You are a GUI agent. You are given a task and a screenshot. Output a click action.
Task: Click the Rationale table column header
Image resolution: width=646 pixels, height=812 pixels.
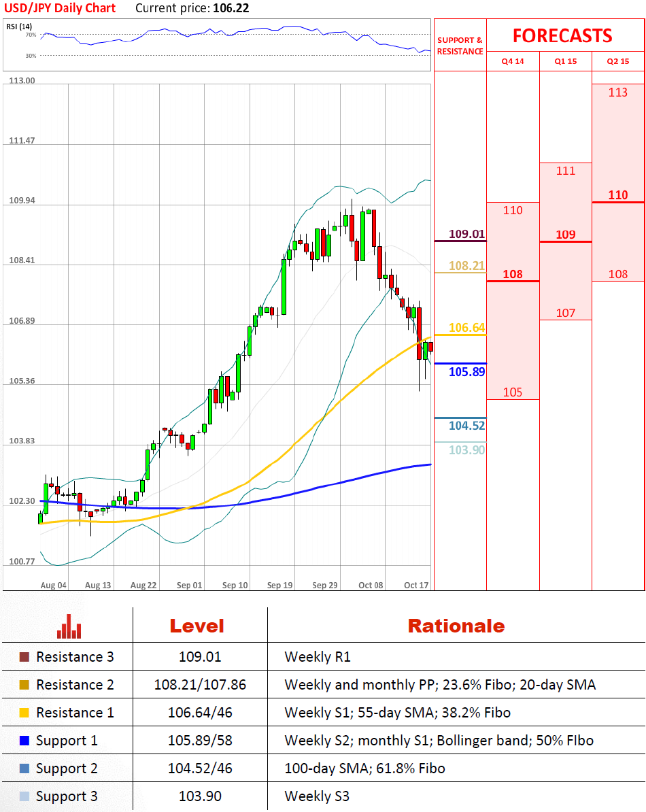(x=456, y=626)
